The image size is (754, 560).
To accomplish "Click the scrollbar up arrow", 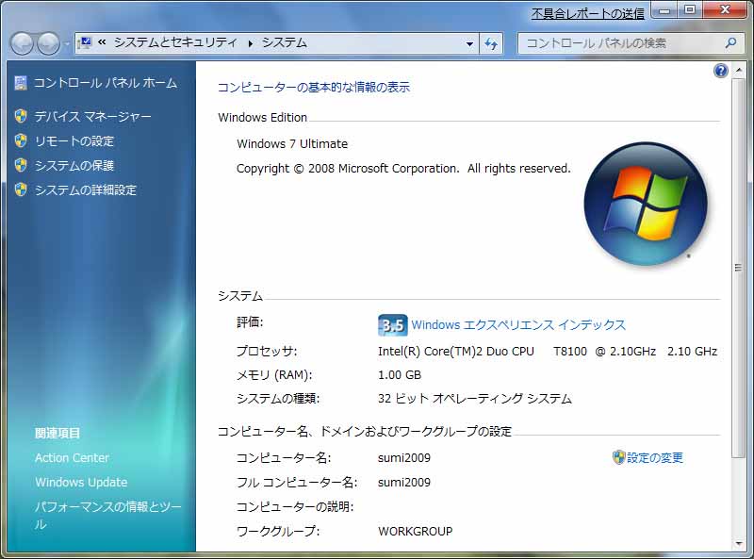I will click(738, 72).
